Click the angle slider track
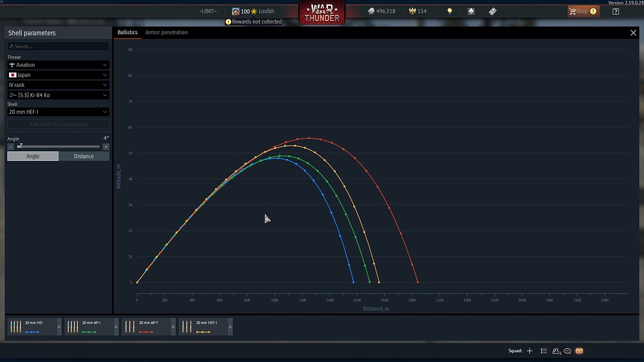Image resolution: width=644 pixels, height=362 pixels. tap(58, 147)
